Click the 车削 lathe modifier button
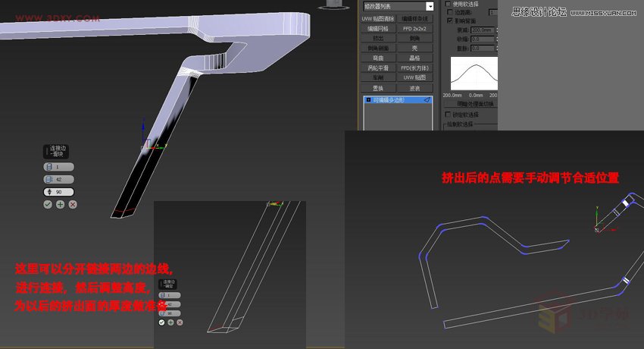The image size is (644, 349). tap(378, 77)
